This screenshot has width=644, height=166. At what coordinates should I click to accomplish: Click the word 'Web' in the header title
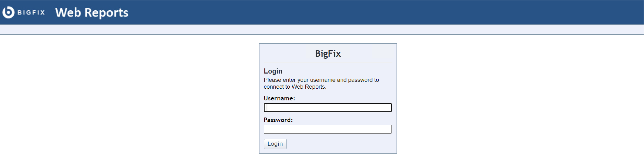[x=68, y=13]
